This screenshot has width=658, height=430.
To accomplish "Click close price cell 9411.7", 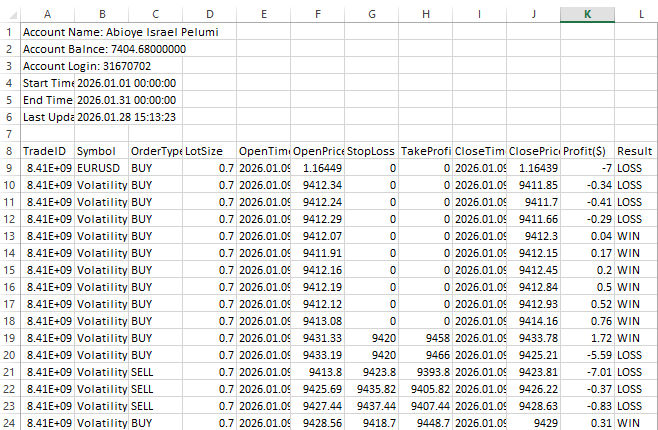I will (533, 202).
